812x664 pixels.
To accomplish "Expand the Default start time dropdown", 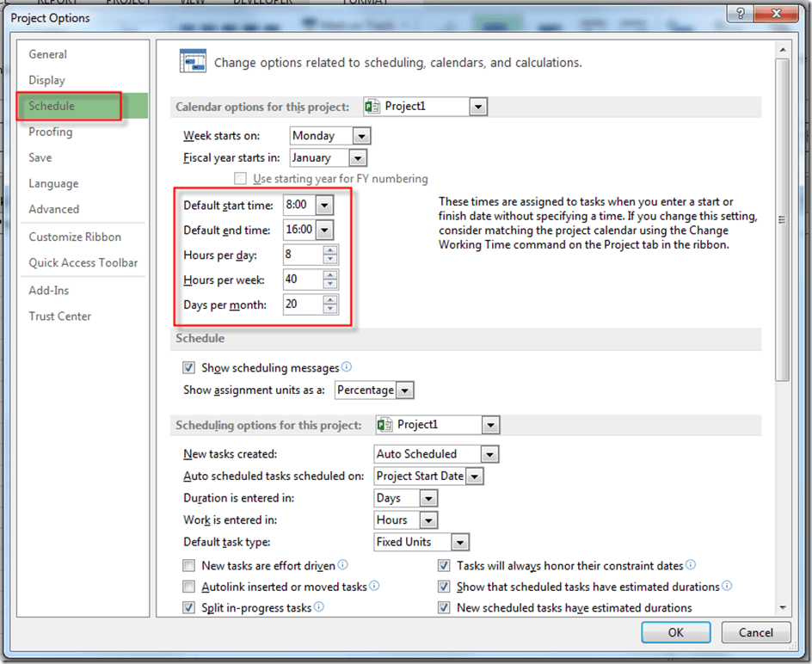I will pyautogui.click(x=324, y=206).
